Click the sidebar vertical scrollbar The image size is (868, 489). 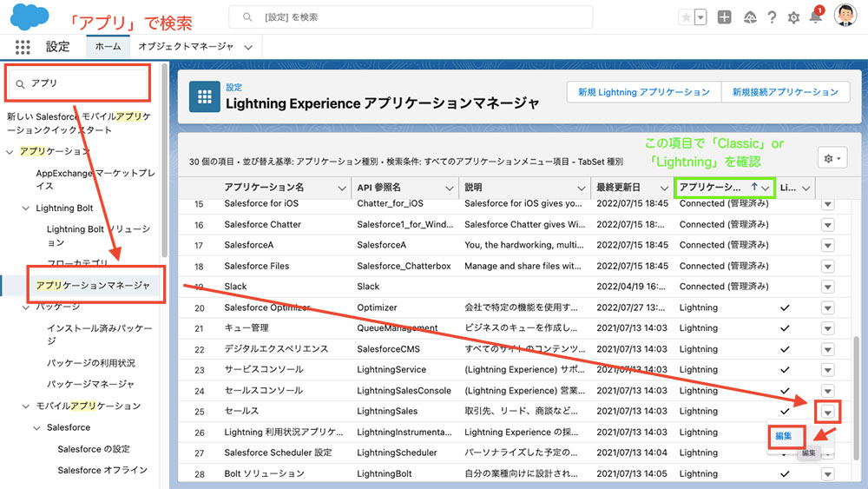point(164,161)
